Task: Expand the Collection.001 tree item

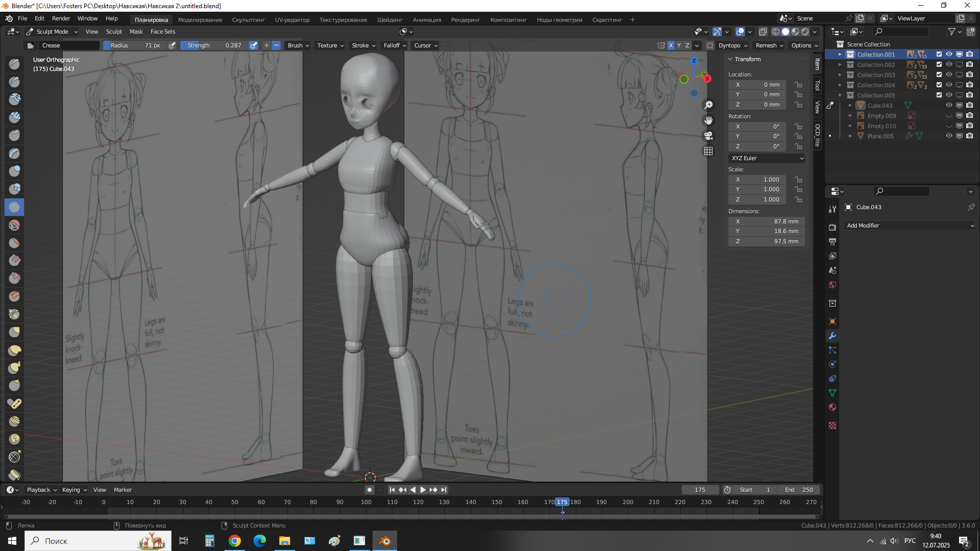Action: point(840,55)
